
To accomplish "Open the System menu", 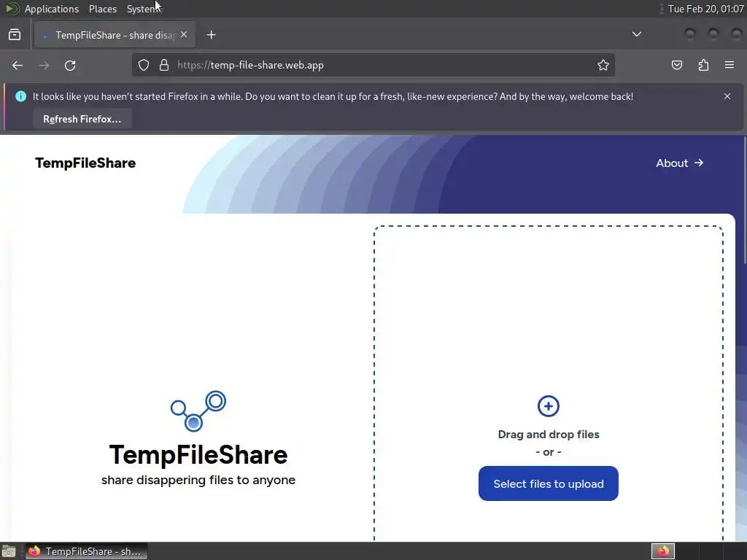I will 142,9.
